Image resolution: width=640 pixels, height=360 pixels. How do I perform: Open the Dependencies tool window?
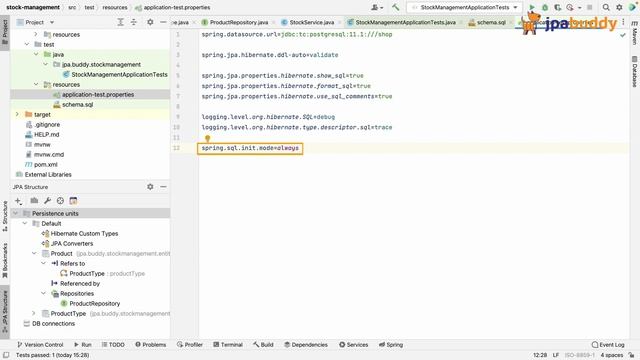tap(306, 345)
